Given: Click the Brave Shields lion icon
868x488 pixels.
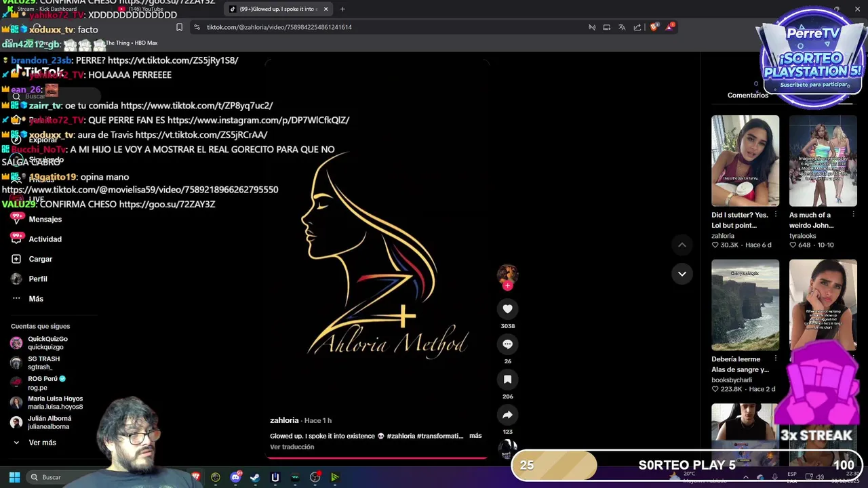Looking at the screenshot, I should tap(654, 27).
